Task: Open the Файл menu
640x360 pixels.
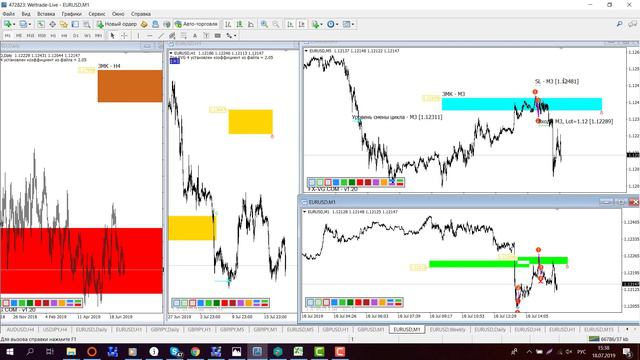Action: (9, 14)
